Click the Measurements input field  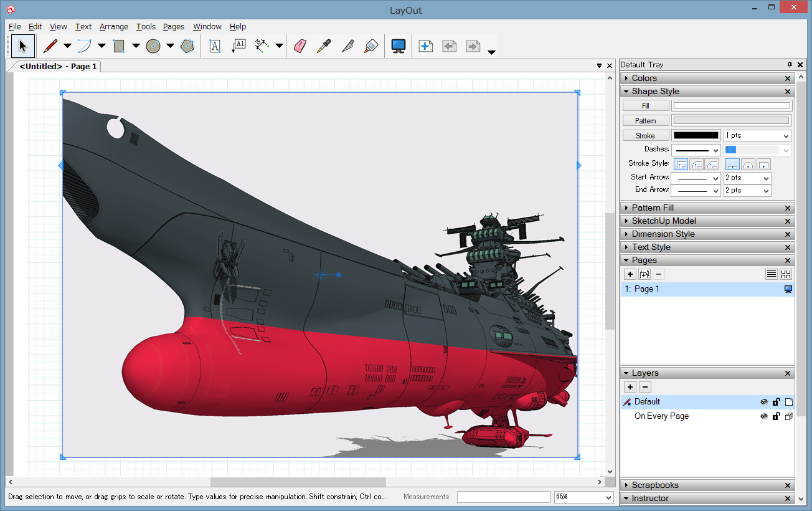[504, 497]
